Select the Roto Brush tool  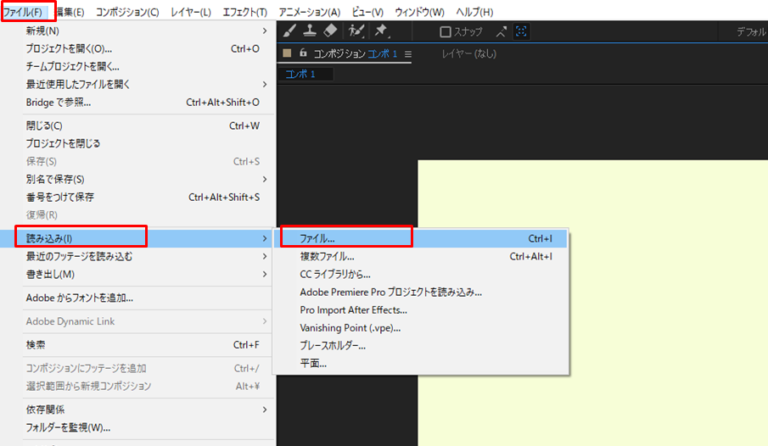click(357, 32)
